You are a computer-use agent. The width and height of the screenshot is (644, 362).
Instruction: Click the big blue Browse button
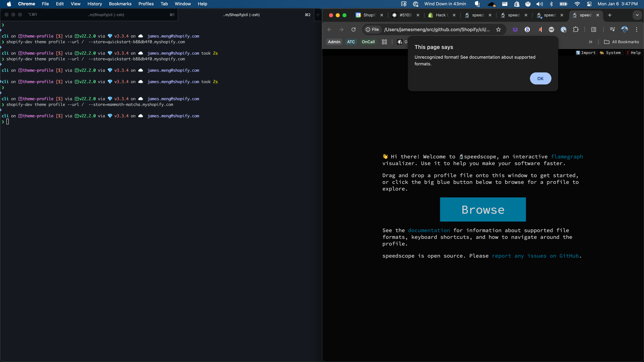(x=483, y=209)
